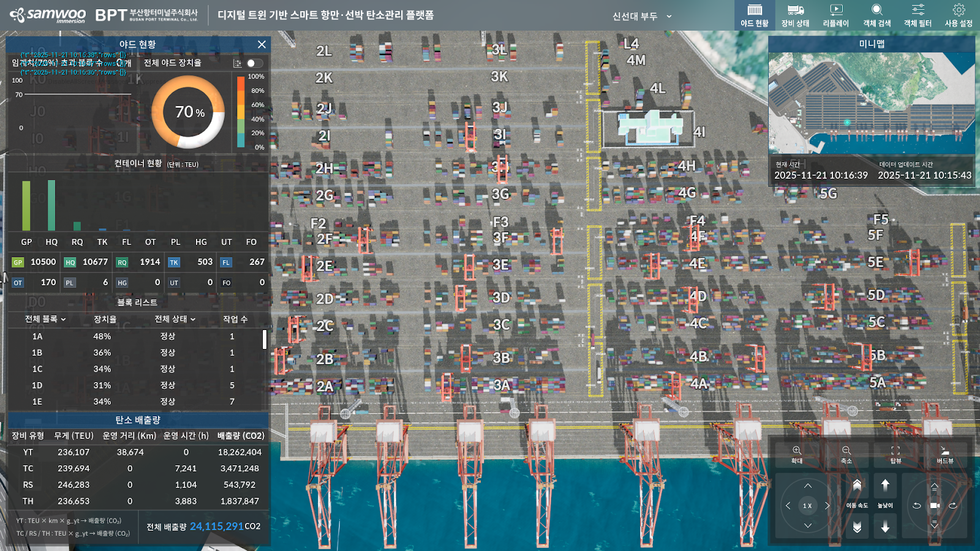Click the 데이터 업데이트 시간 timestamp 10:15:43
980x551 pixels.
[924, 175]
